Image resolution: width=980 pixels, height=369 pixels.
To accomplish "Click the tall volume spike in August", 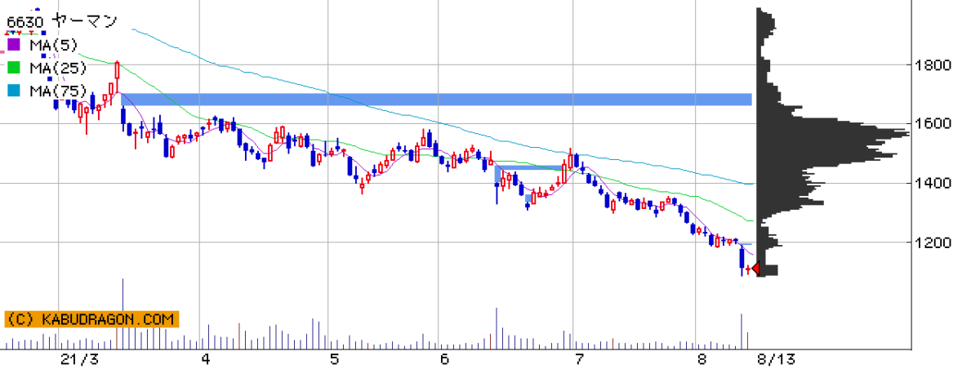I will 742,331.
